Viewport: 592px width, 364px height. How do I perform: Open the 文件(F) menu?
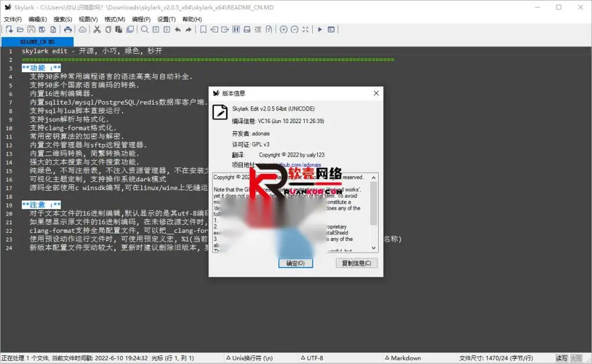coord(13,20)
